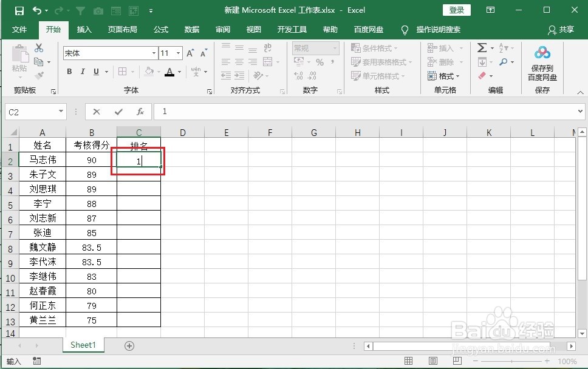Confirm entry with the checkmark in formula bar
Screen dimensions: 588x369
point(118,112)
